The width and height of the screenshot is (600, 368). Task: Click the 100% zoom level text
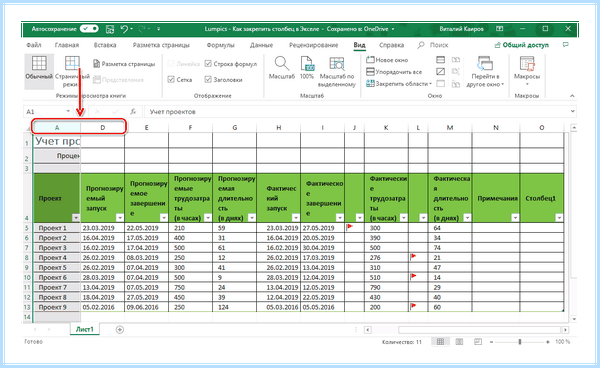click(x=562, y=342)
